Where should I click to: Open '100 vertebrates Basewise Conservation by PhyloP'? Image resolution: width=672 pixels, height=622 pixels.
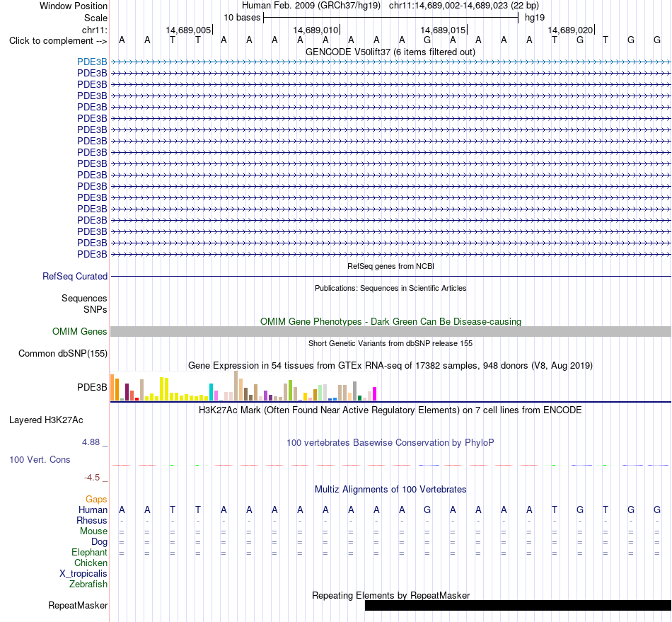click(x=390, y=443)
